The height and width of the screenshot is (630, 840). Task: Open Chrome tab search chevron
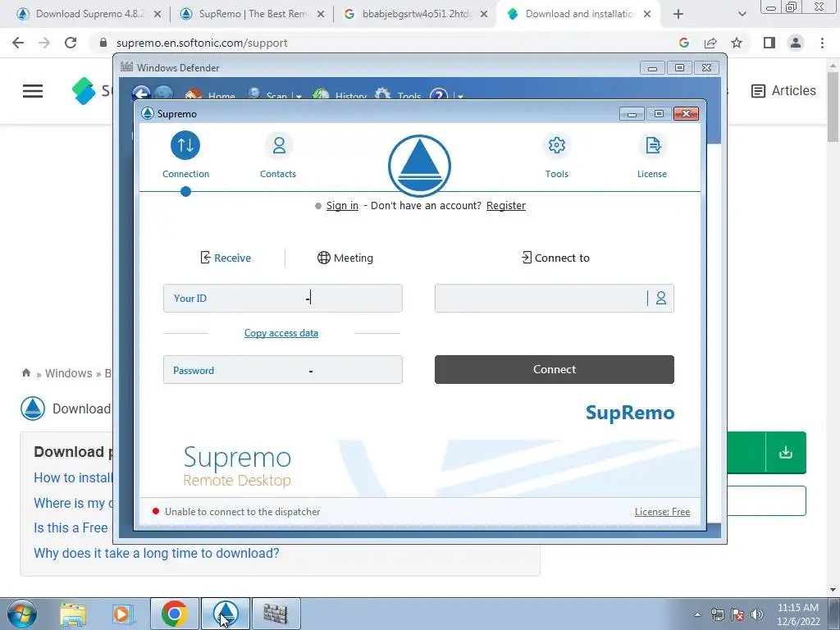point(742,15)
